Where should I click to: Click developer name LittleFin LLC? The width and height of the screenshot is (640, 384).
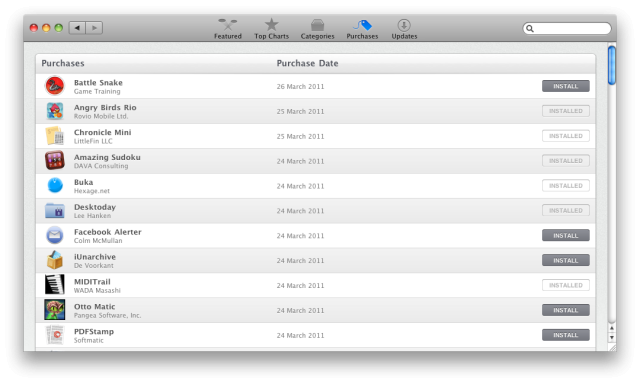pyautogui.click(x=93, y=141)
